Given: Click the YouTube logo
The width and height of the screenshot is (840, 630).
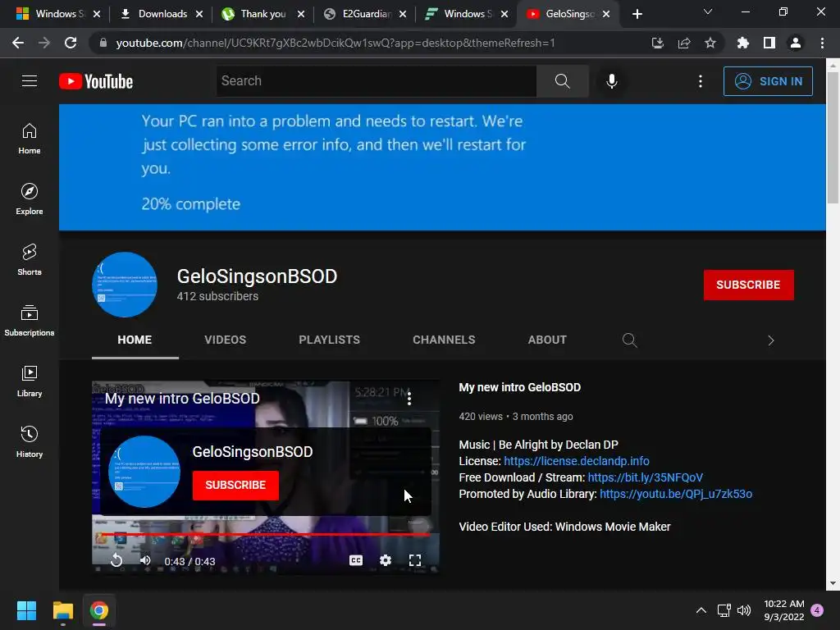Looking at the screenshot, I should pyautogui.click(x=96, y=81).
